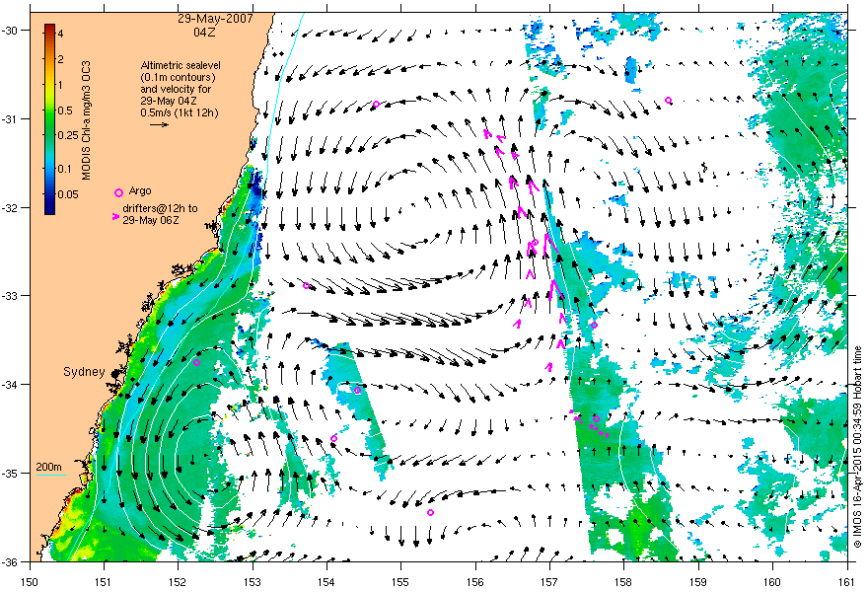
Task: Click colorbar tick label 4
Action: click(61, 34)
